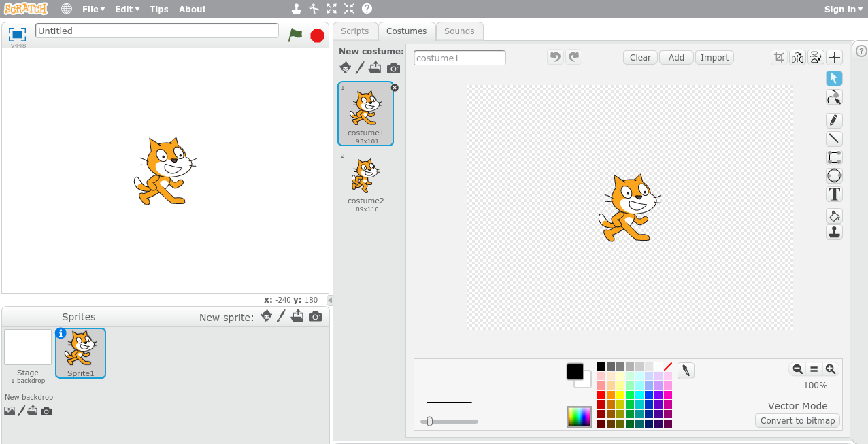Open the Edit dropdown menu
Viewport: 868px width, 444px height.
point(127,9)
